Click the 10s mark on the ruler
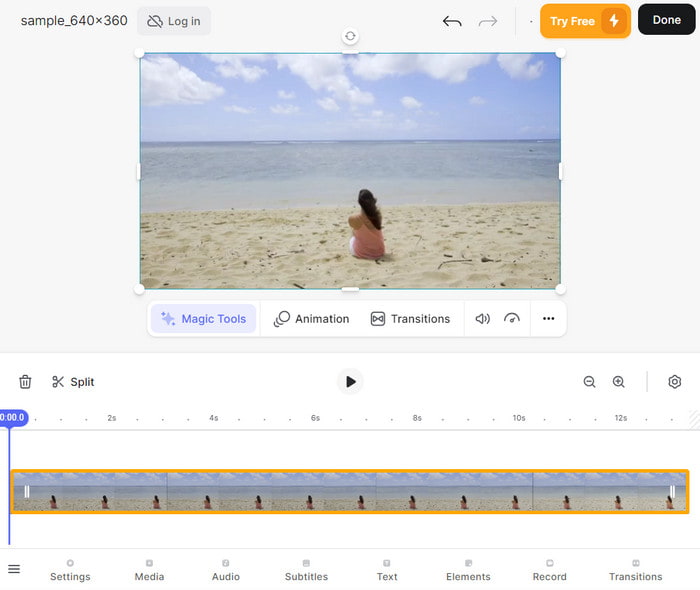Screen dimensions: 700x590 click(x=519, y=418)
